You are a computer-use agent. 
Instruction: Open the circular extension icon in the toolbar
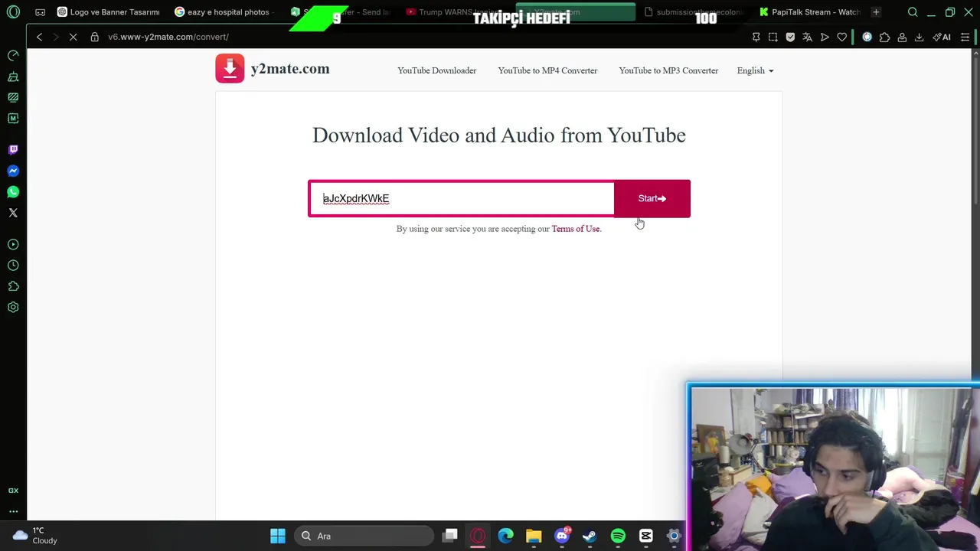(x=867, y=37)
